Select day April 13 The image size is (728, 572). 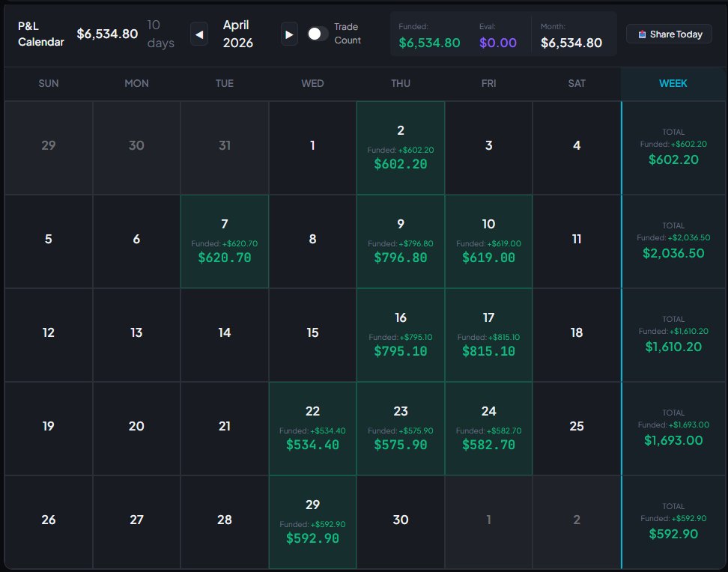[x=136, y=335]
